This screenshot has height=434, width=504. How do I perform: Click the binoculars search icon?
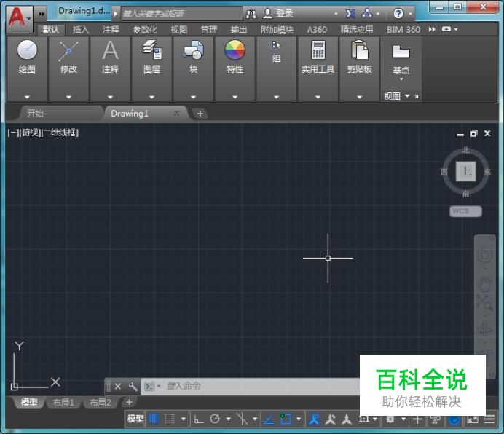coord(251,13)
